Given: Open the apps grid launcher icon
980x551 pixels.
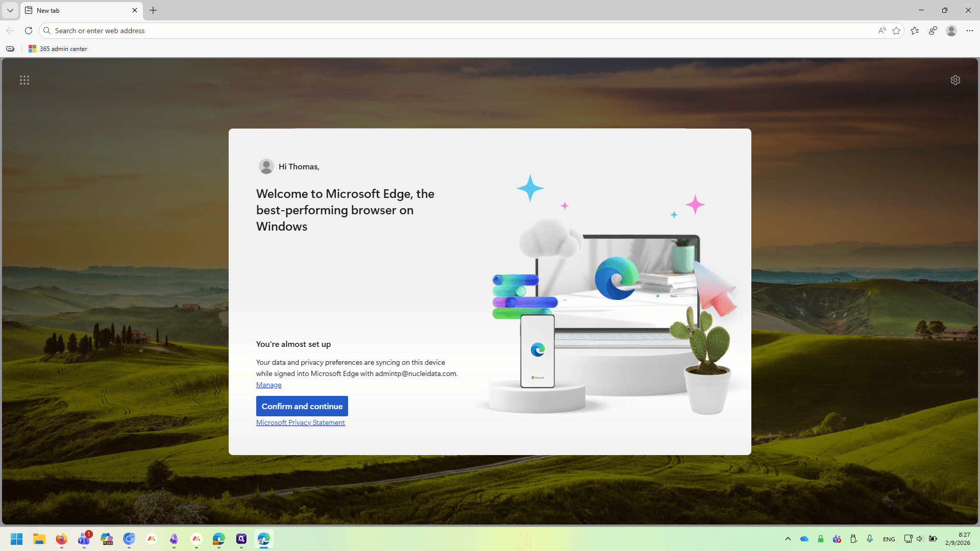Looking at the screenshot, I should [x=24, y=80].
